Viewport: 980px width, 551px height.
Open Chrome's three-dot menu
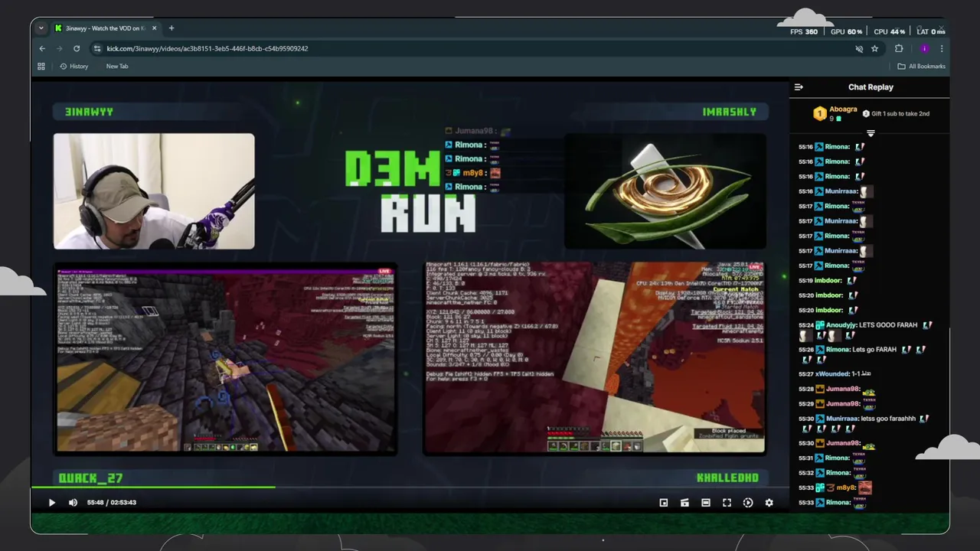942,48
